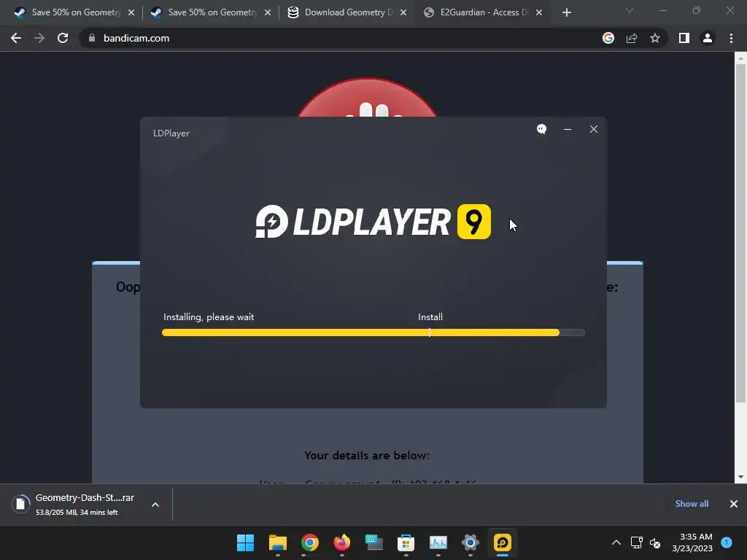The height and width of the screenshot is (560, 747).
Task: Click the 'Install' stage label
Action: pyautogui.click(x=430, y=317)
